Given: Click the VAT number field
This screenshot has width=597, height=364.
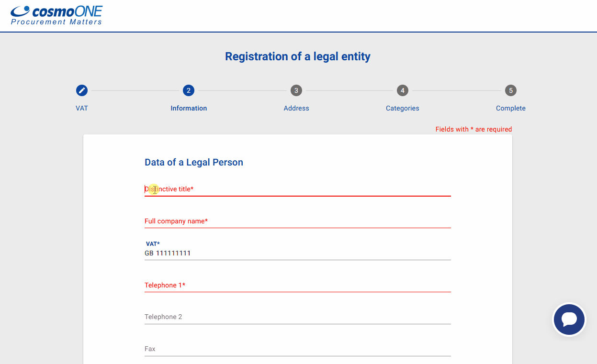Looking at the screenshot, I should click(x=297, y=254).
